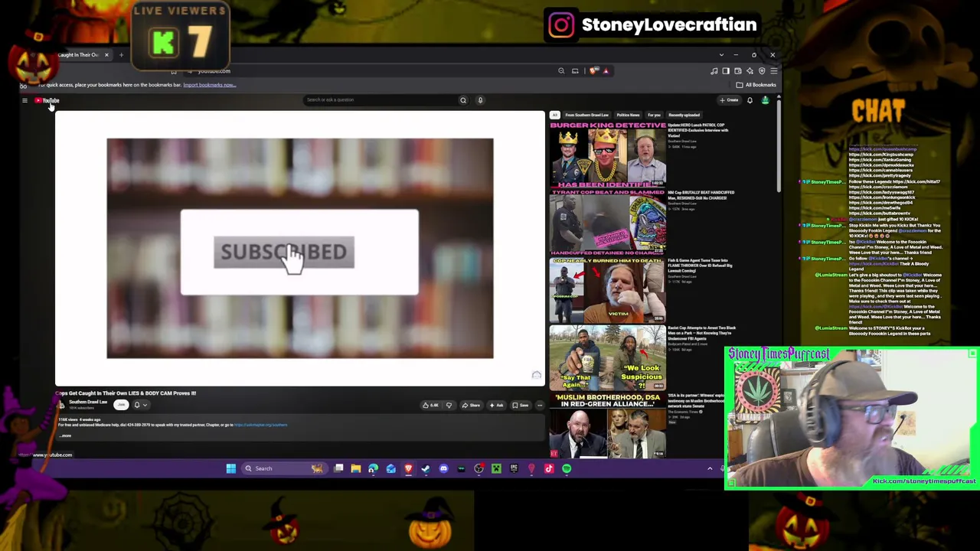
Task: Open the 'Handcuffed detainee' video thumbnail
Action: coord(608,222)
